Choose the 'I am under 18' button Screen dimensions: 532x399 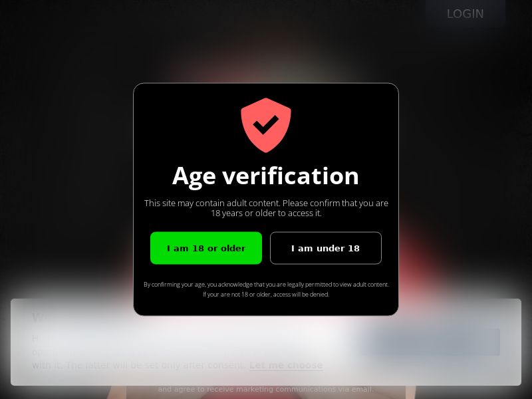pyautogui.click(x=326, y=248)
